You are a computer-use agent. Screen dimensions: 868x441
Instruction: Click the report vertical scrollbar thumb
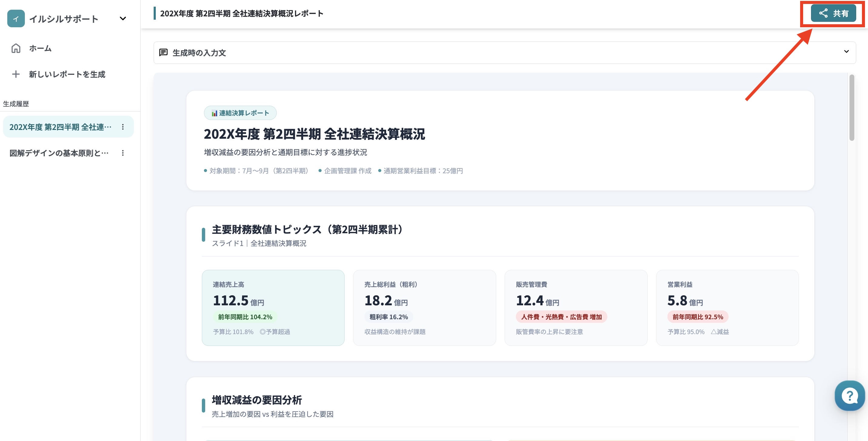click(852, 108)
